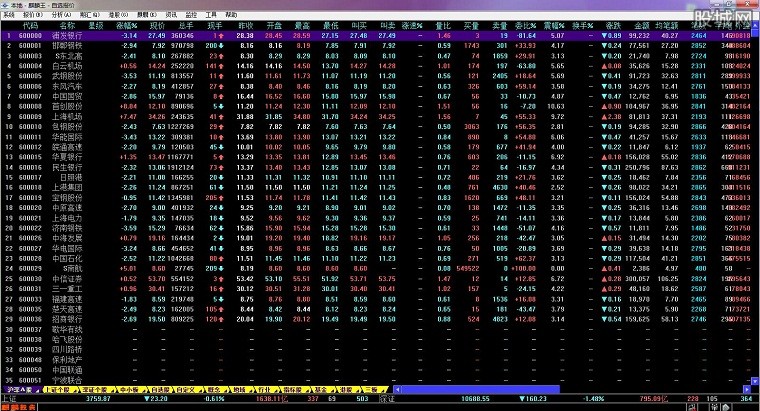The image size is (760, 411).
Task: Open the 工具 menu
Action: (212, 15)
